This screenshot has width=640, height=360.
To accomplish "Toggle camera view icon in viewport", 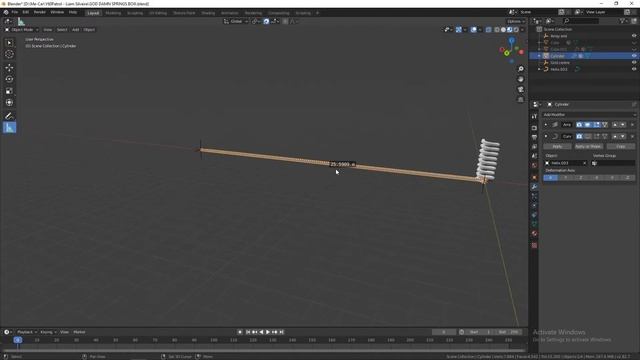I will [520, 89].
